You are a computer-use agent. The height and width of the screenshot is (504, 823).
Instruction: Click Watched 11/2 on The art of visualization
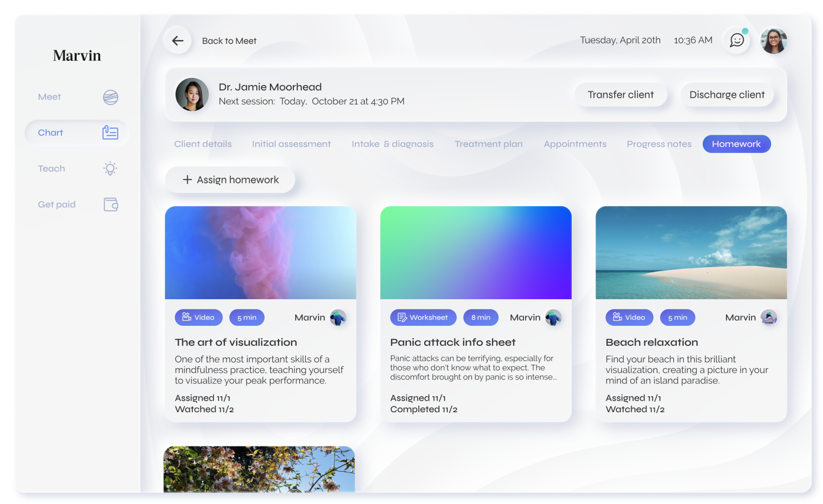pos(204,409)
